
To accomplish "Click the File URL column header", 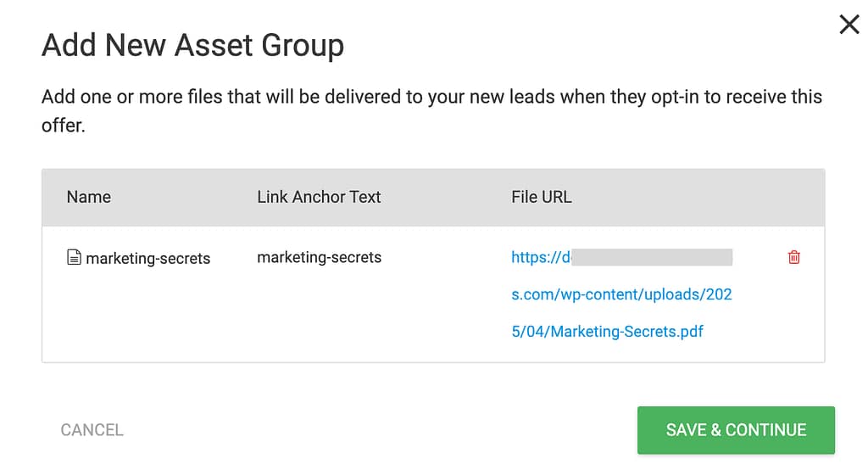I will 542,197.
